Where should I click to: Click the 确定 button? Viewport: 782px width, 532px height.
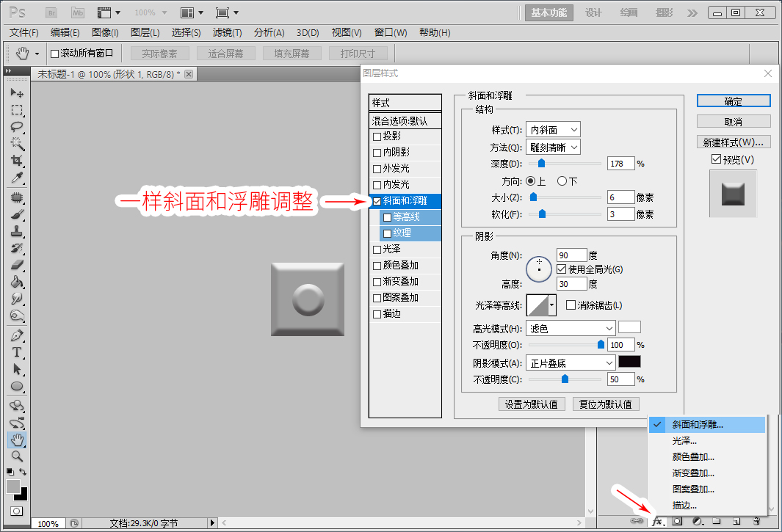(734, 101)
